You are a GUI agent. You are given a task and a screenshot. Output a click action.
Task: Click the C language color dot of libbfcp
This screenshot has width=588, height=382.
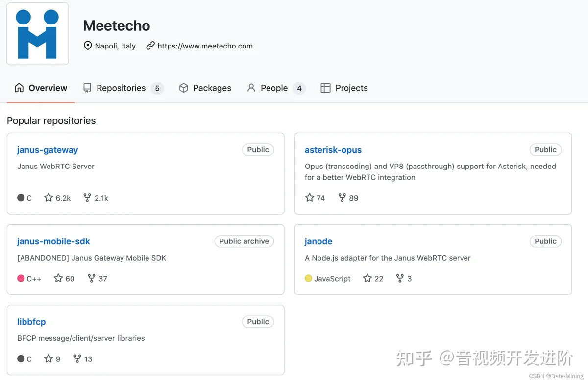click(x=21, y=358)
